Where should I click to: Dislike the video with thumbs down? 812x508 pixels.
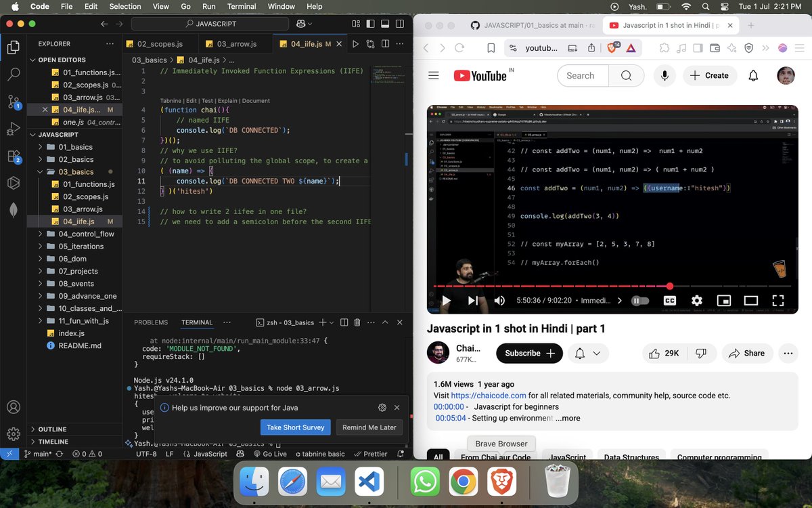click(x=701, y=353)
